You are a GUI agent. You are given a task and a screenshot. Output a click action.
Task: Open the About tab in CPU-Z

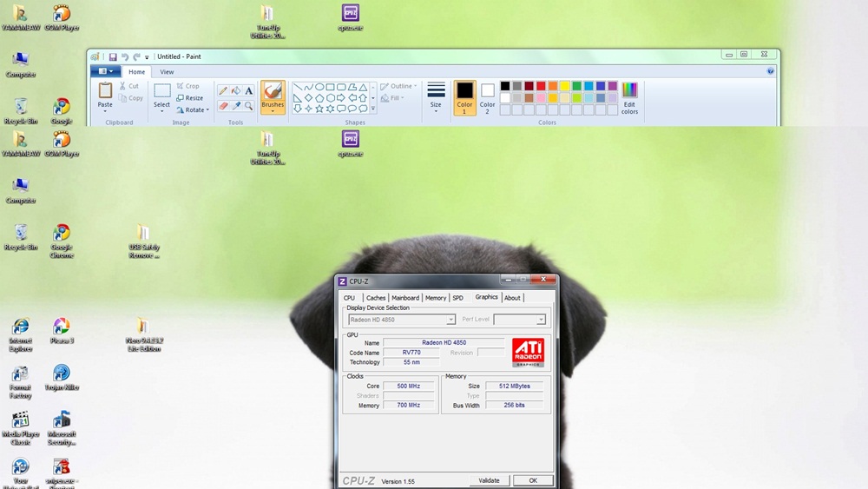tap(512, 298)
